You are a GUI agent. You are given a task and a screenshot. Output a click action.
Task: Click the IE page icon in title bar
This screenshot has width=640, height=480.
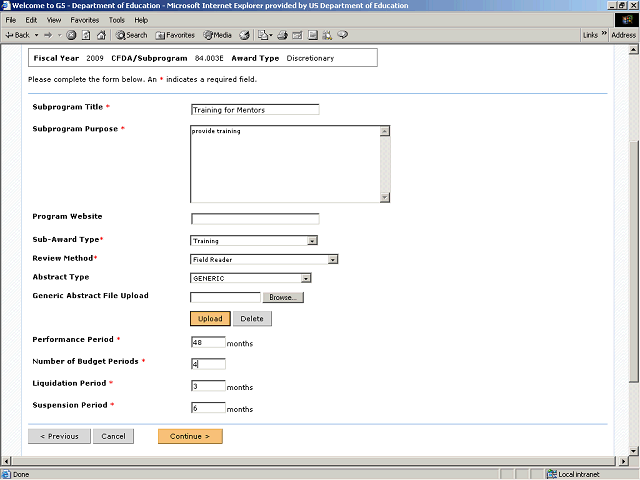coord(6,5)
